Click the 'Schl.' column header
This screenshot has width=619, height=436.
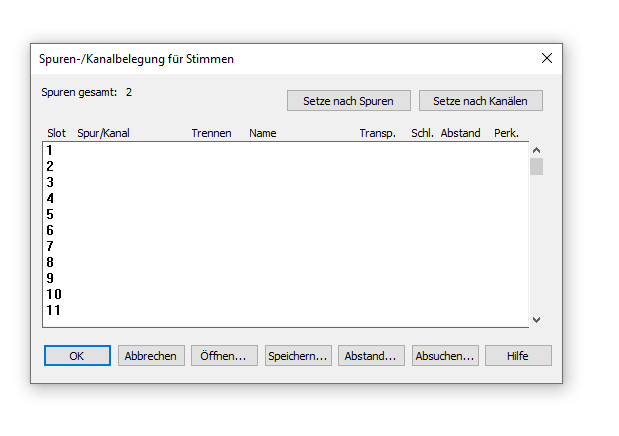pyautogui.click(x=422, y=133)
